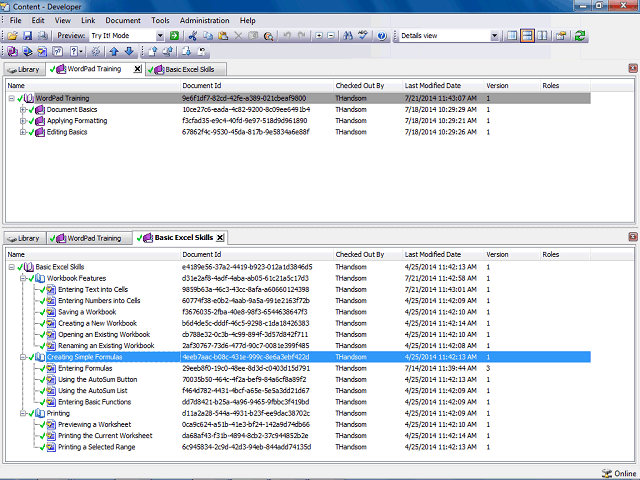The image size is (640, 480).
Task: Click the Save floppy disk icon
Action: pyautogui.click(x=27, y=36)
